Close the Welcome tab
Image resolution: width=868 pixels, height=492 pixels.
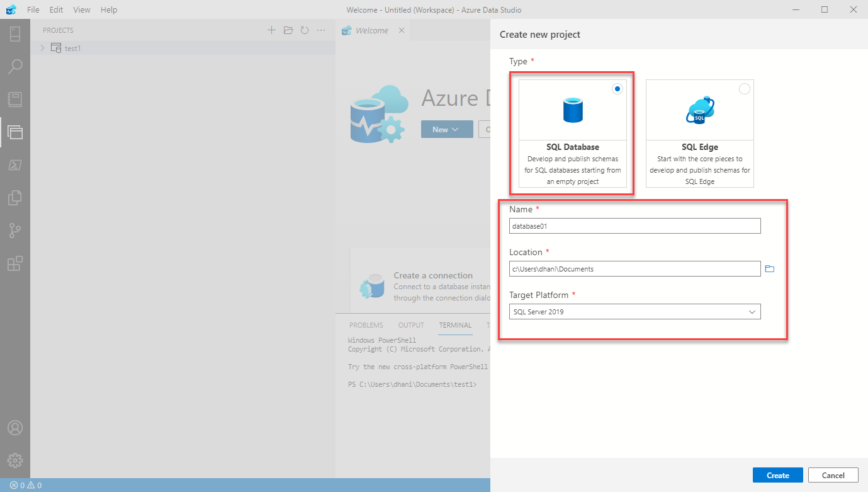[x=402, y=30]
